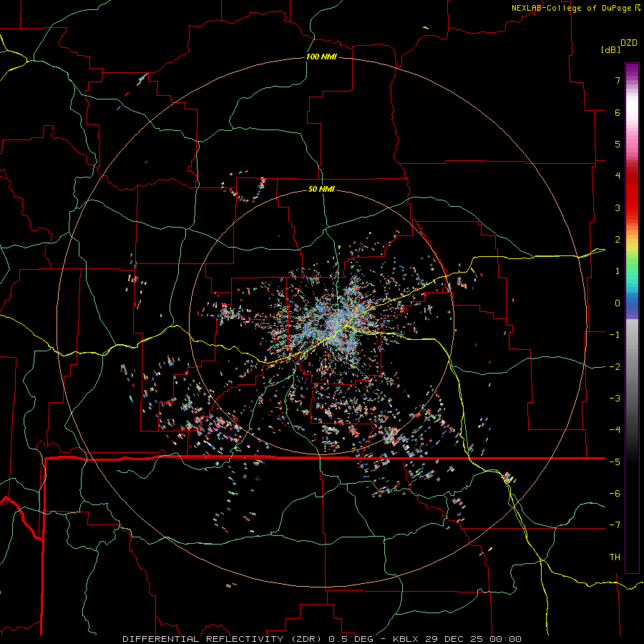This screenshot has height=644, width=644.
Task: Pick the -1 tick label on the scale
Action: (x=615, y=335)
